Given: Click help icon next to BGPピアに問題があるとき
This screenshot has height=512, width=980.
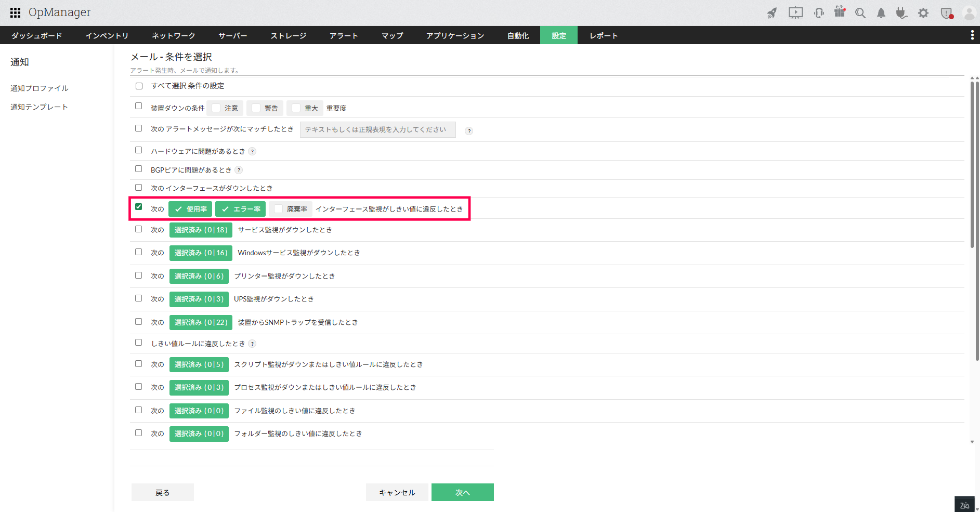Looking at the screenshot, I should [239, 170].
